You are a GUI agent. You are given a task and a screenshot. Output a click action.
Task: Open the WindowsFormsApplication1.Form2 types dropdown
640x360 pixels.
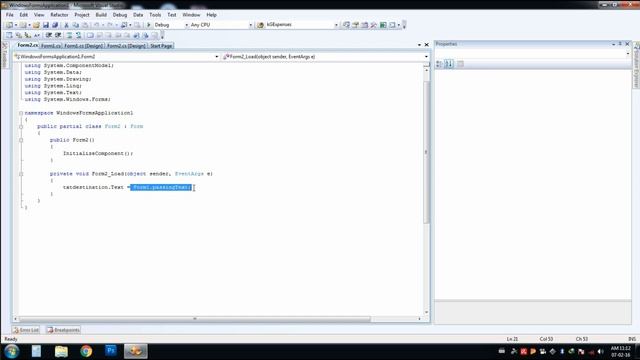point(217,57)
